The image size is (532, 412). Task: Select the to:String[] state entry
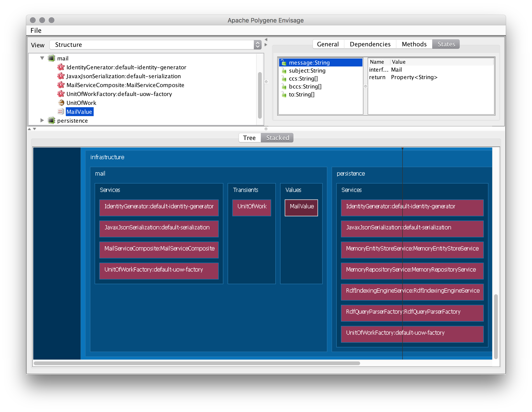point(302,95)
